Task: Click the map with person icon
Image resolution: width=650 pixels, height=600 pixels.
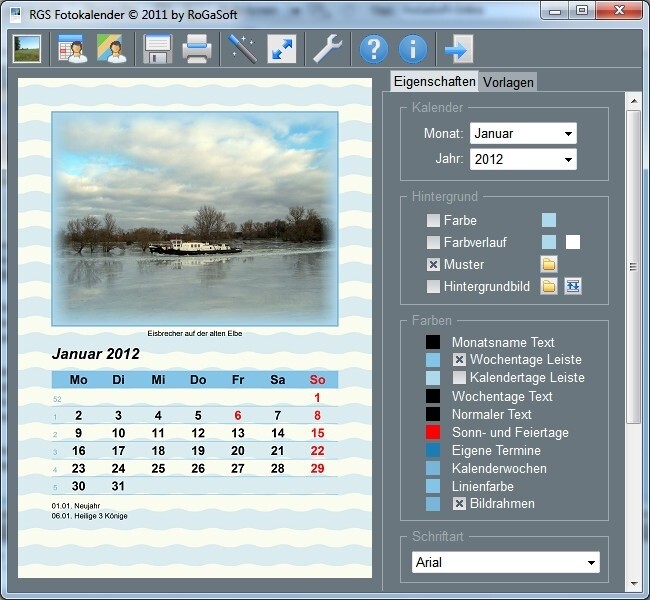Action: (x=112, y=49)
